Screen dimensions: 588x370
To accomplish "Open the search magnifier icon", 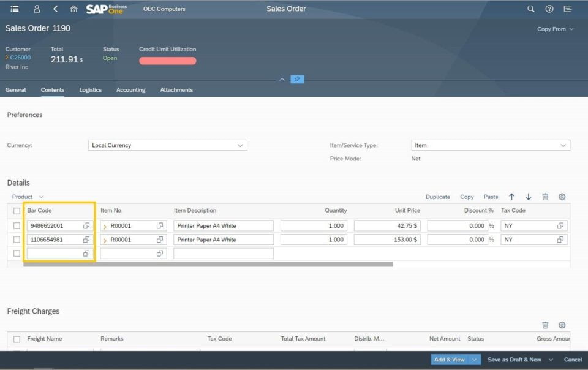I will (530, 9).
